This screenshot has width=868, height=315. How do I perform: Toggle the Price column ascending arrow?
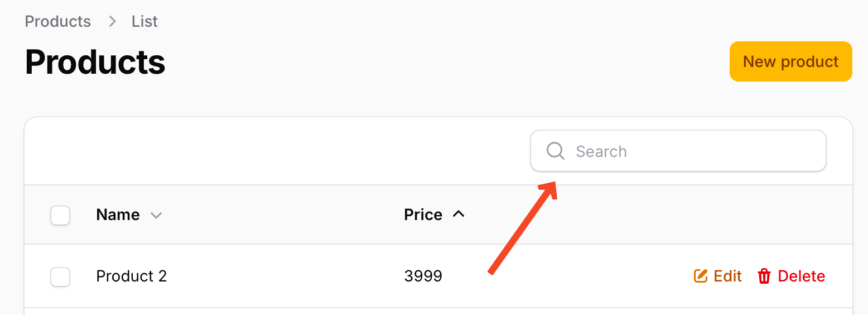(459, 214)
